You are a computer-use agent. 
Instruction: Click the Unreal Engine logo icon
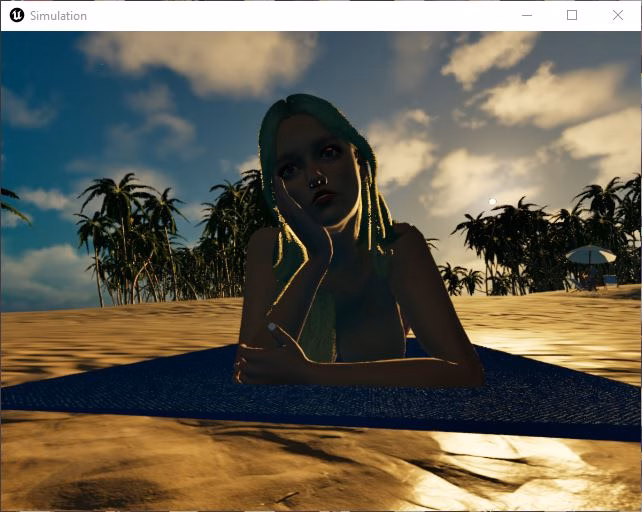pyautogui.click(x=17, y=16)
